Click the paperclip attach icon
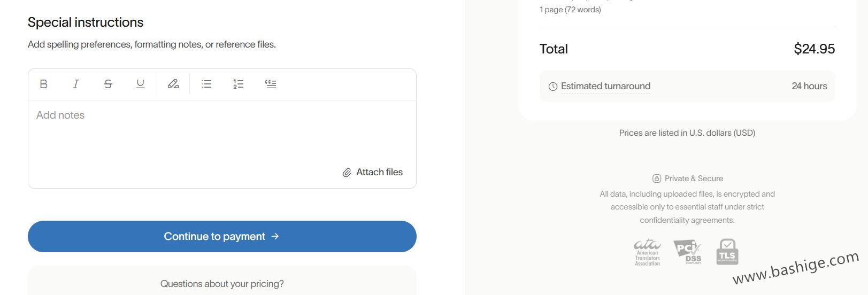This screenshot has width=868, height=295. coord(347,173)
